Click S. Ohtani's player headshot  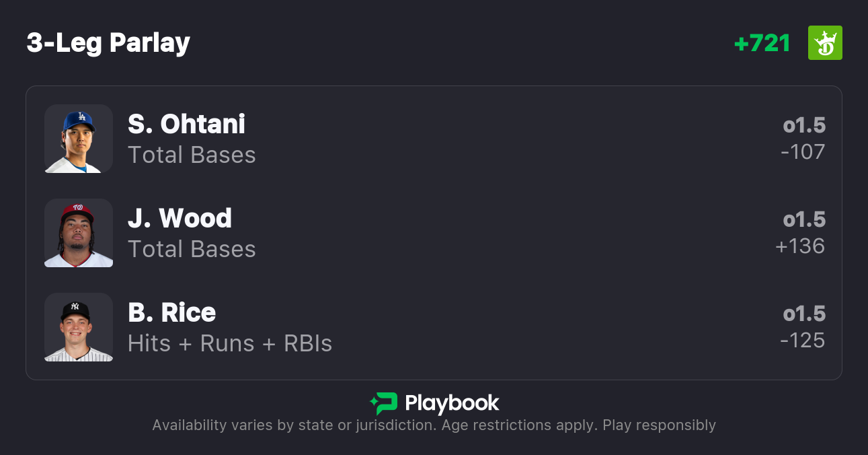click(x=79, y=139)
